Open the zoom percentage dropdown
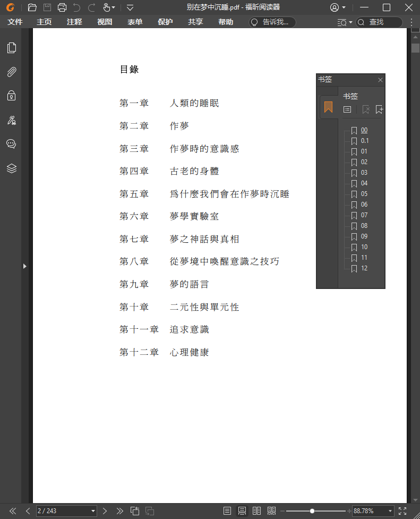This screenshot has height=519, width=420. 390,511
